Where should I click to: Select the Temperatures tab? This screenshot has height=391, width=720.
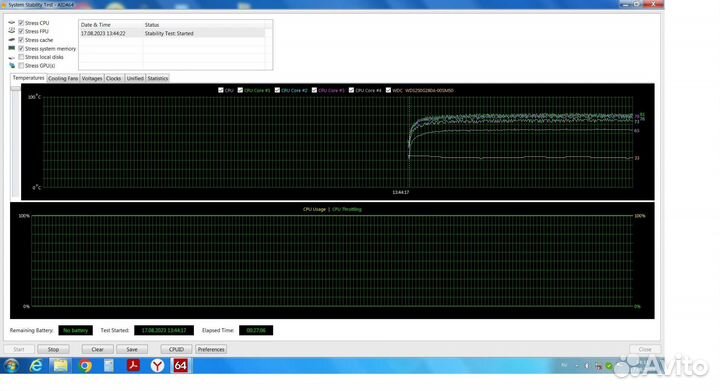pyautogui.click(x=28, y=78)
